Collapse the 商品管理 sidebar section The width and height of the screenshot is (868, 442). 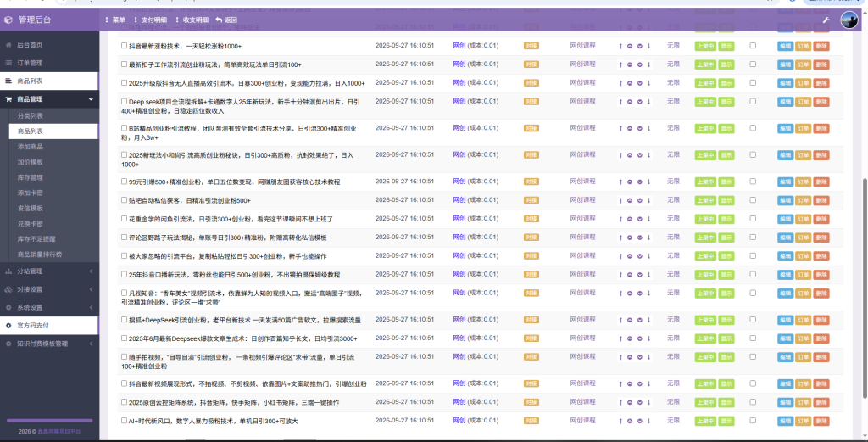point(49,99)
